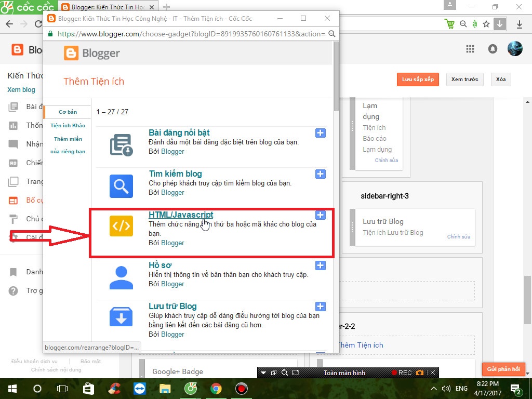The image size is (532, 399).
Task: Click the Xem trước preview button
Action: (x=464, y=79)
